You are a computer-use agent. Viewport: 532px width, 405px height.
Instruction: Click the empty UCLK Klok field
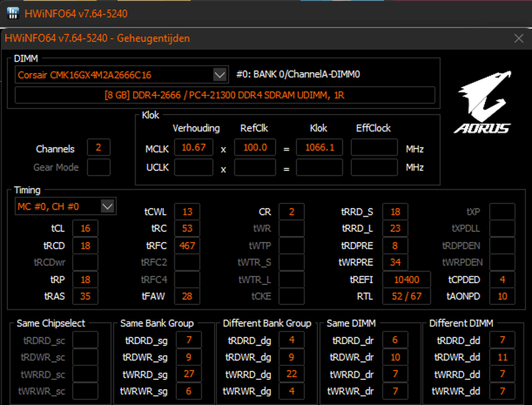click(319, 167)
